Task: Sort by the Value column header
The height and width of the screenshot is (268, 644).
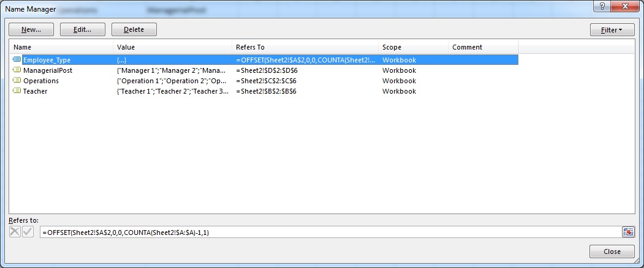Action: point(172,47)
